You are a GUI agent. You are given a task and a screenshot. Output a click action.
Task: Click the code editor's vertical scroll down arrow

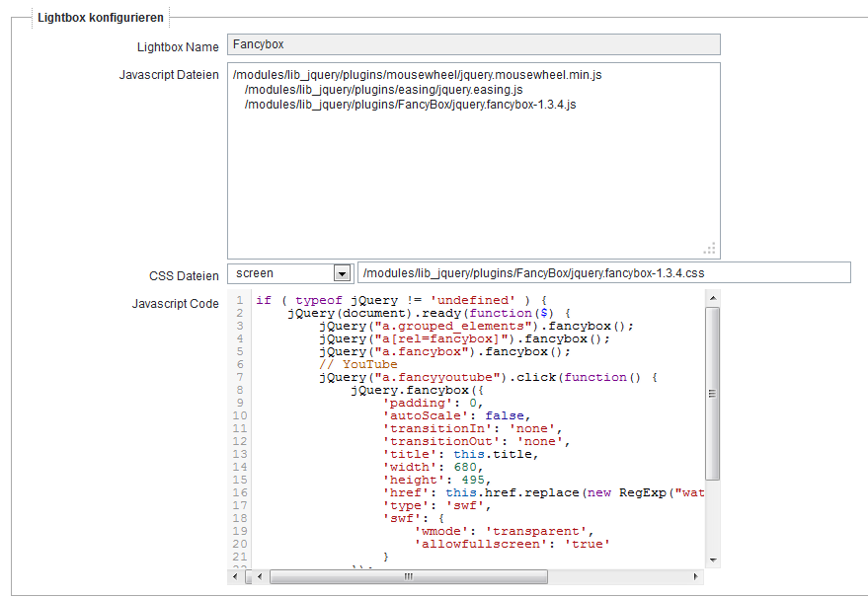coord(713,560)
